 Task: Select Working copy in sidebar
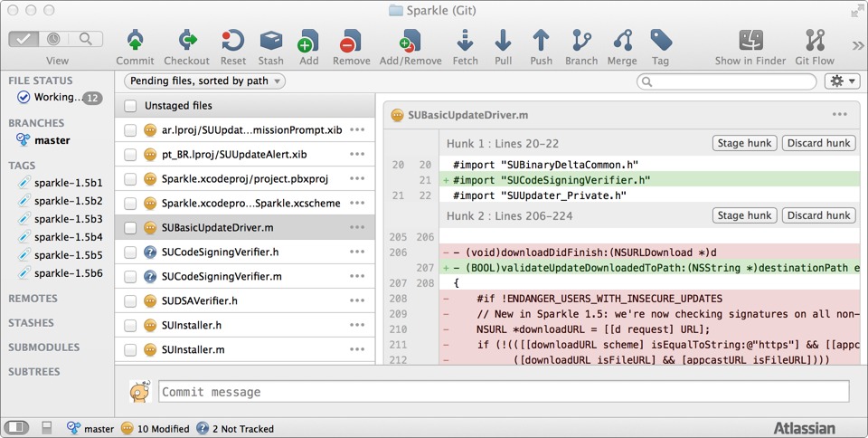tap(60, 98)
